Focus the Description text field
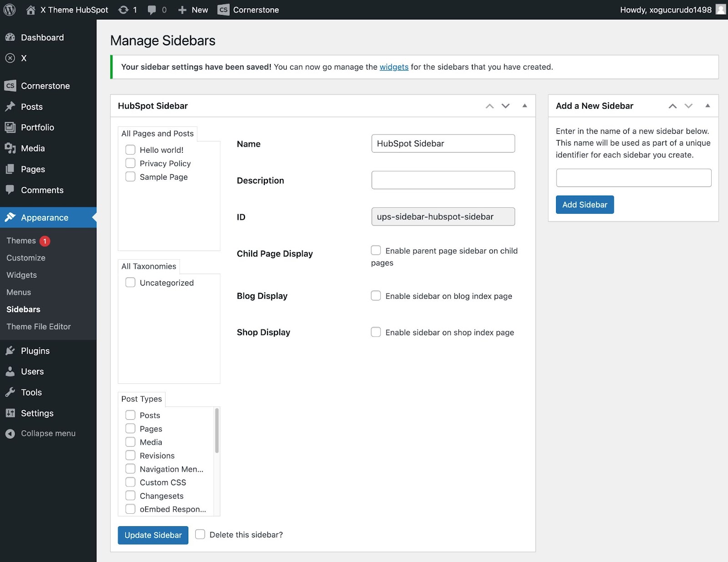This screenshot has height=562, width=728. [x=443, y=180]
